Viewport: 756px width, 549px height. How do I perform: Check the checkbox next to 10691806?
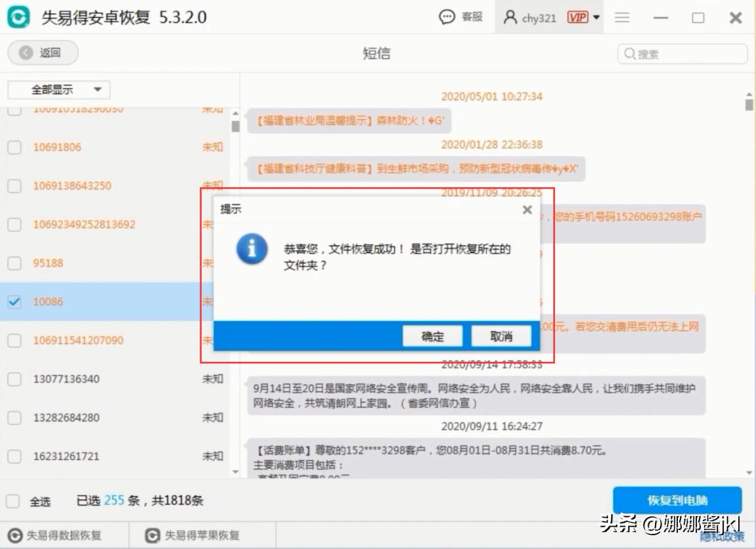click(14, 147)
